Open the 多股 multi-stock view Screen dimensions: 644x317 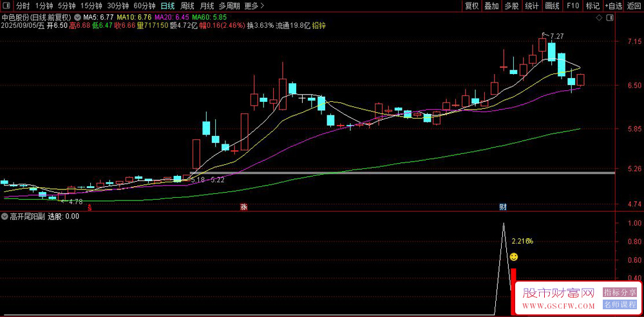click(512, 6)
